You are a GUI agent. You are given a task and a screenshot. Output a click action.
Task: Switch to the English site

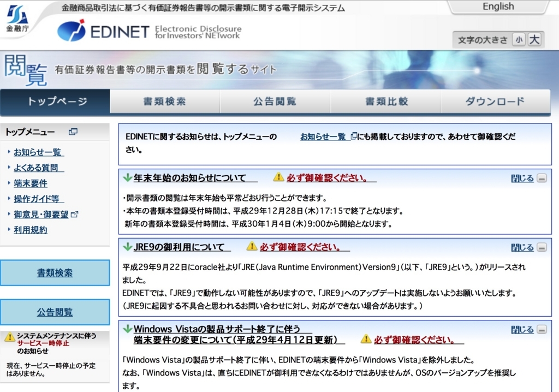[498, 7]
